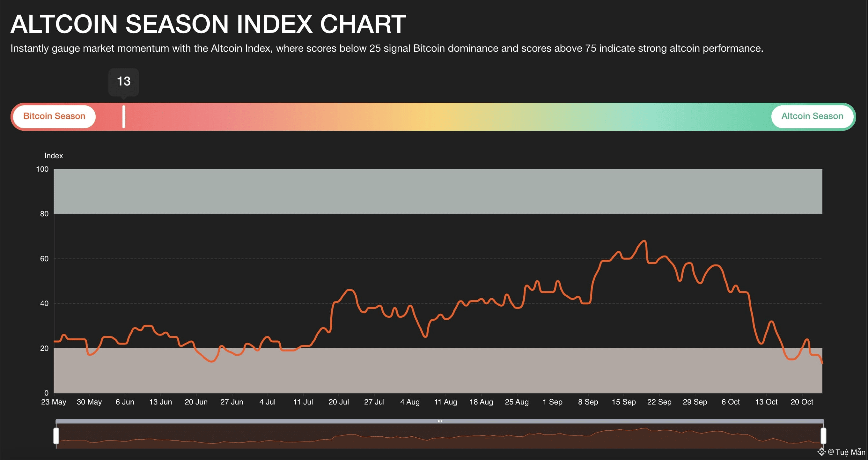
Task: Click the Binance logo watermark icon
Action: (x=821, y=452)
